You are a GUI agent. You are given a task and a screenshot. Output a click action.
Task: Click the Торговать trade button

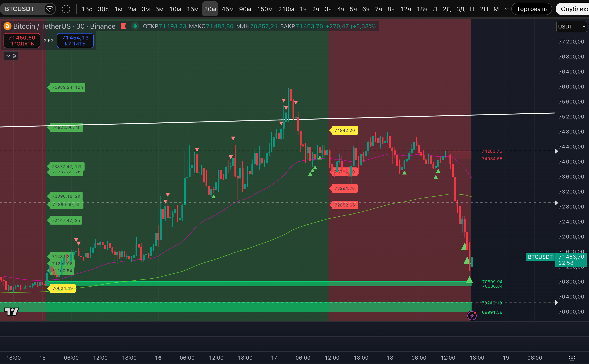coord(531,9)
